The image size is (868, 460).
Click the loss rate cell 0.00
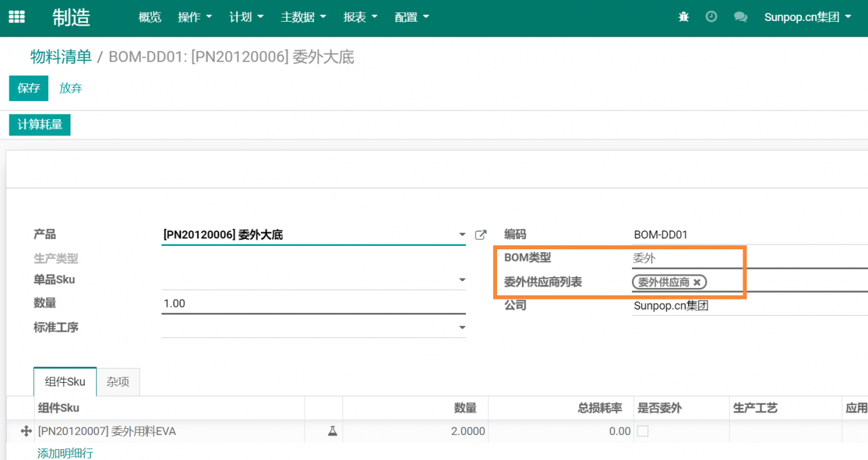pyautogui.click(x=561, y=431)
